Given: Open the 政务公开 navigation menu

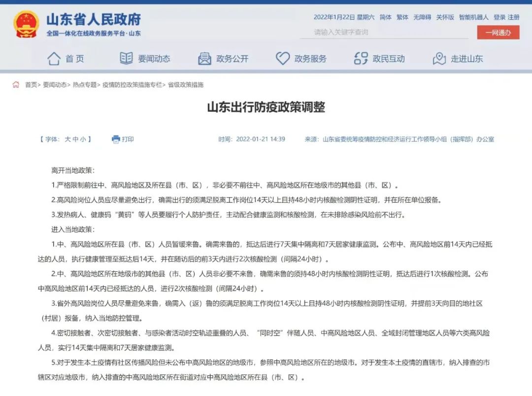Looking at the screenshot, I should point(233,59).
